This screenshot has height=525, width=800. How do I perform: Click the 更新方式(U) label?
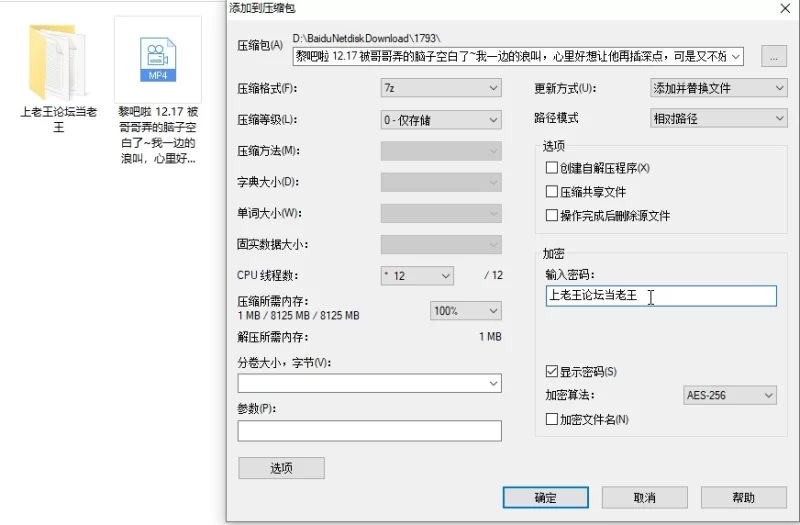(565, 88)
